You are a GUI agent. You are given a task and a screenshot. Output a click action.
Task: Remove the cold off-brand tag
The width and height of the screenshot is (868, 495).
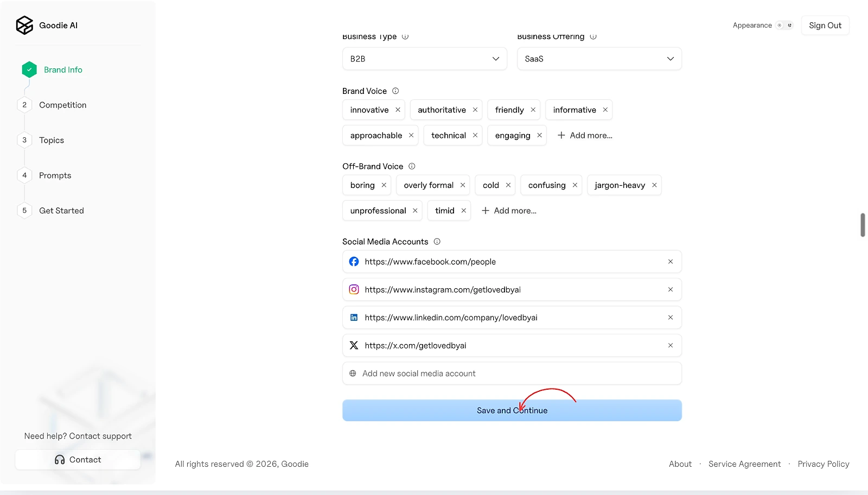tap(508, 185)
